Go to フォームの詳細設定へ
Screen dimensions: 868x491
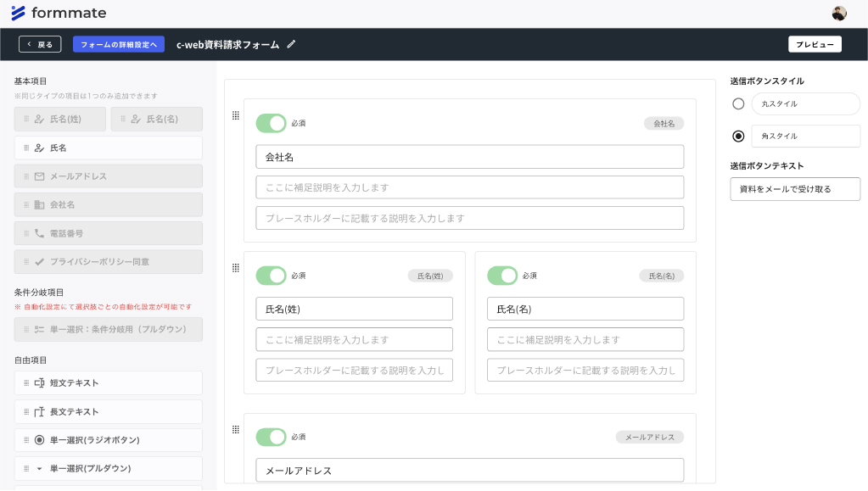pos(119,44)
